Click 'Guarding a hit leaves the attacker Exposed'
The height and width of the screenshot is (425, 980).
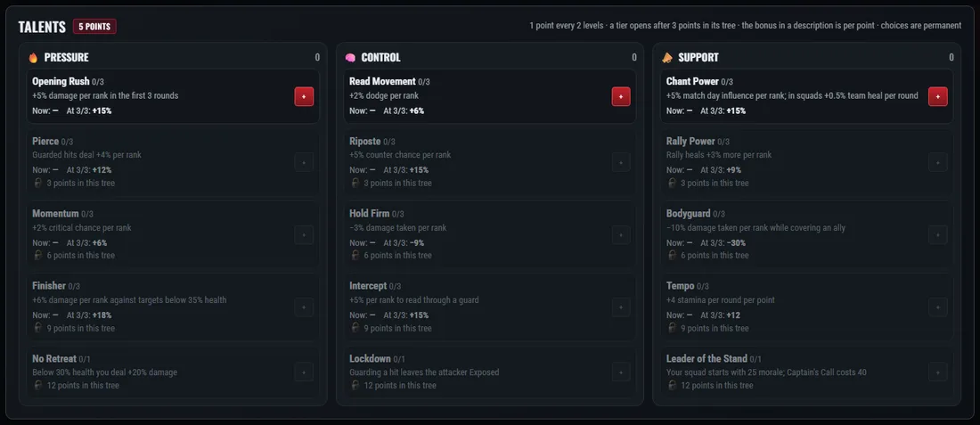point(424,372)
